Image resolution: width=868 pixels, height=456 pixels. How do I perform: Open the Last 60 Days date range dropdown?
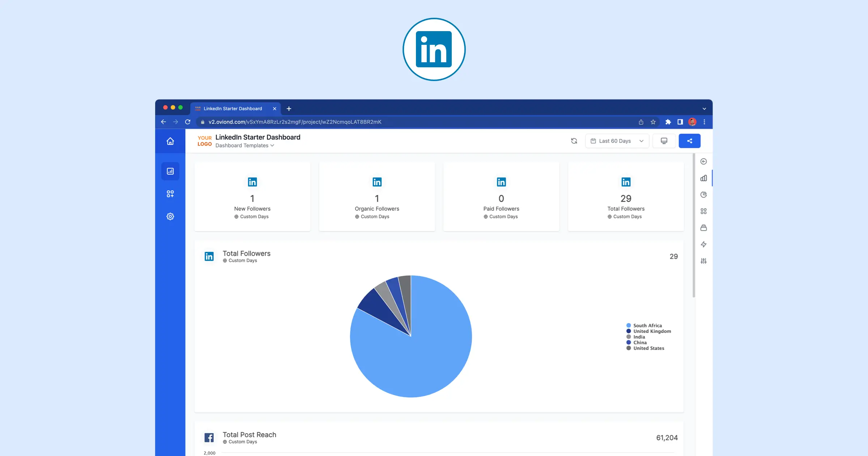(617, 141)
